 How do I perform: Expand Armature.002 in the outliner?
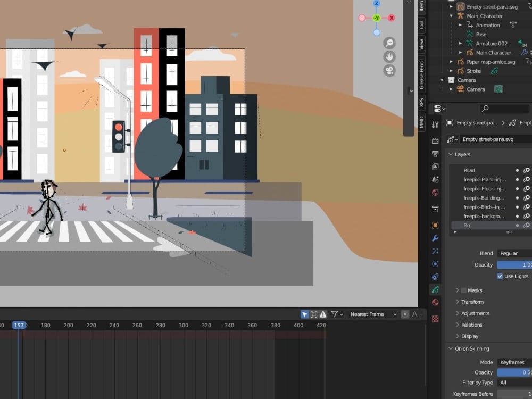pyautogui.click(x=460, y=44)
